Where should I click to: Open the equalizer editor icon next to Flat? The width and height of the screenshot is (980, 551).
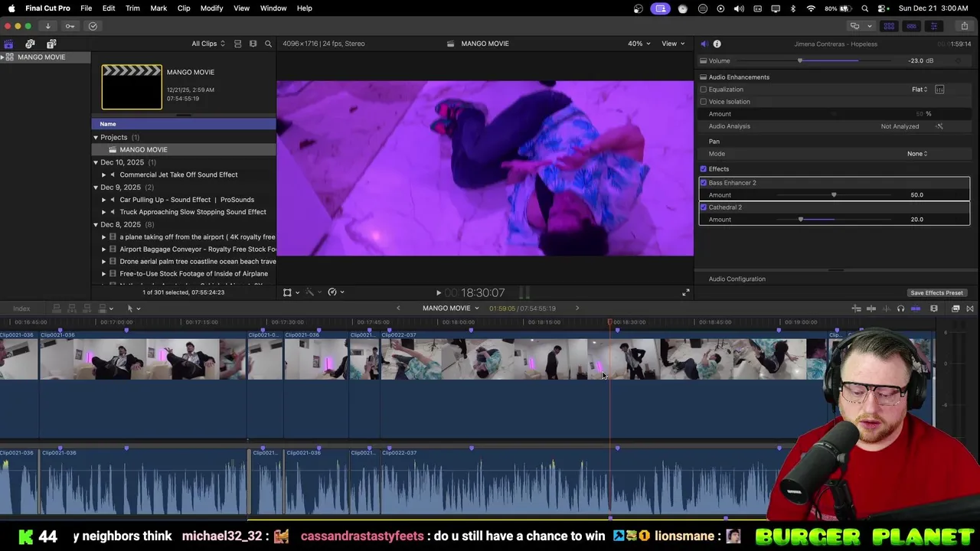(x=939, y=90)
